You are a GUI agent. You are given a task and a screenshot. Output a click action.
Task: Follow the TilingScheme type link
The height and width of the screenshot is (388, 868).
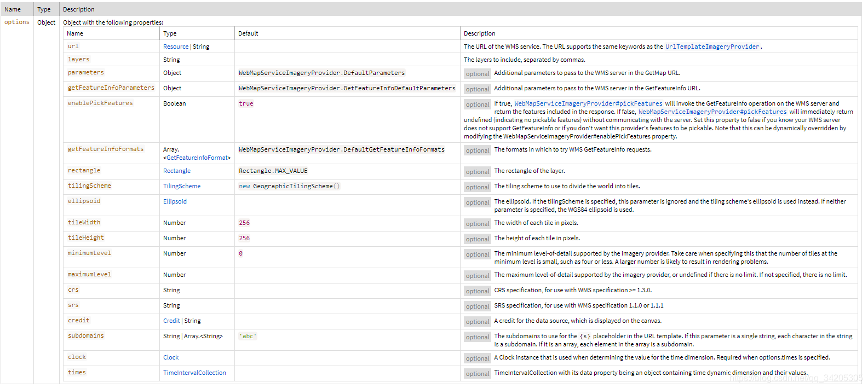182,186
